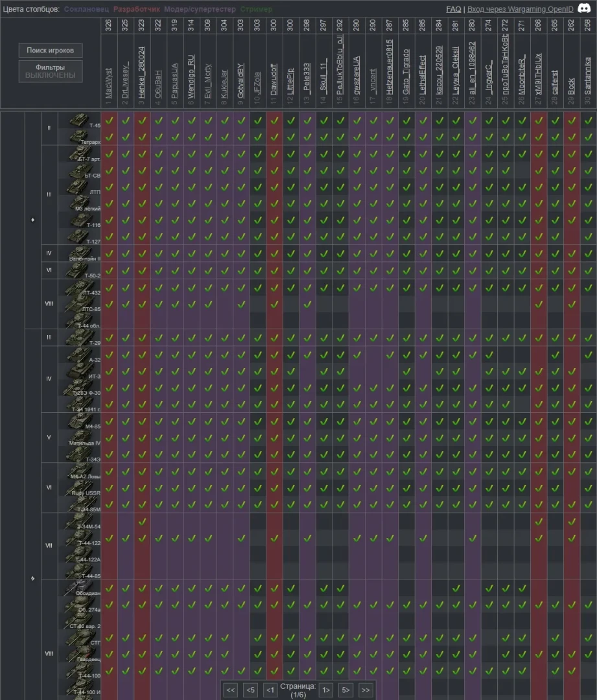Select the Матильда IV tank image

coord(79,437)
